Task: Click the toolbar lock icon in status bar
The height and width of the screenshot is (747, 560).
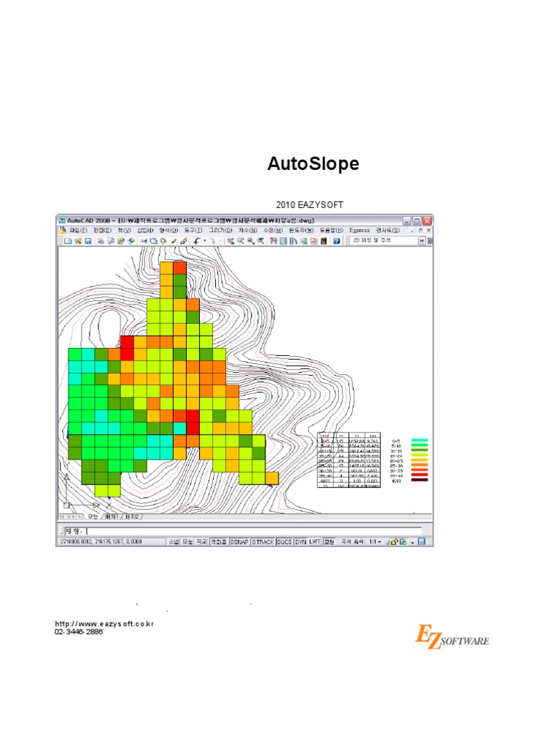Action: (394, 542)
